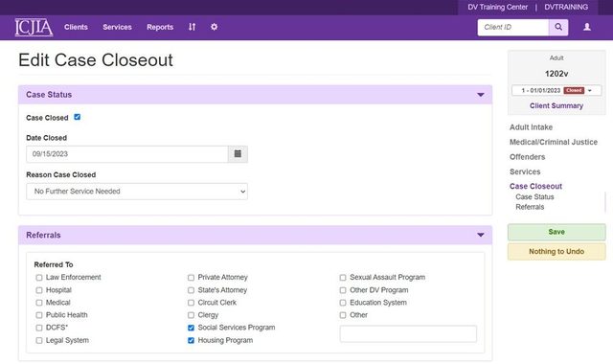
Task: Jump to Referrals sub-link in sidebar
Action: click(530, 207)
